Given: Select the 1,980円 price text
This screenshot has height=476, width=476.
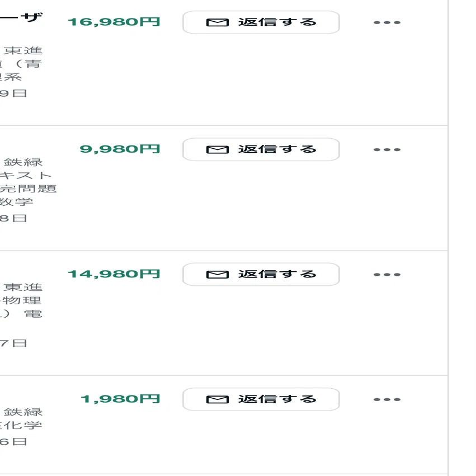Looking at the screenshot, I should (120, 399).
